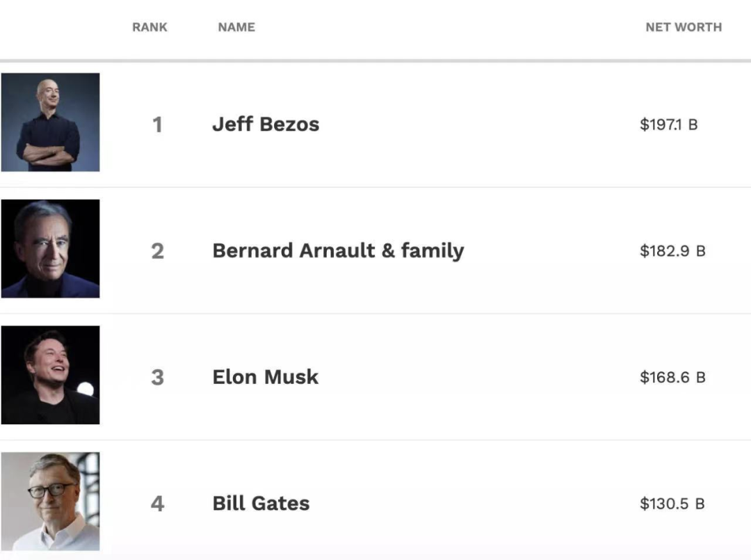
Task: Click the $168.6 B net worth value
Action: click(672, 378)
